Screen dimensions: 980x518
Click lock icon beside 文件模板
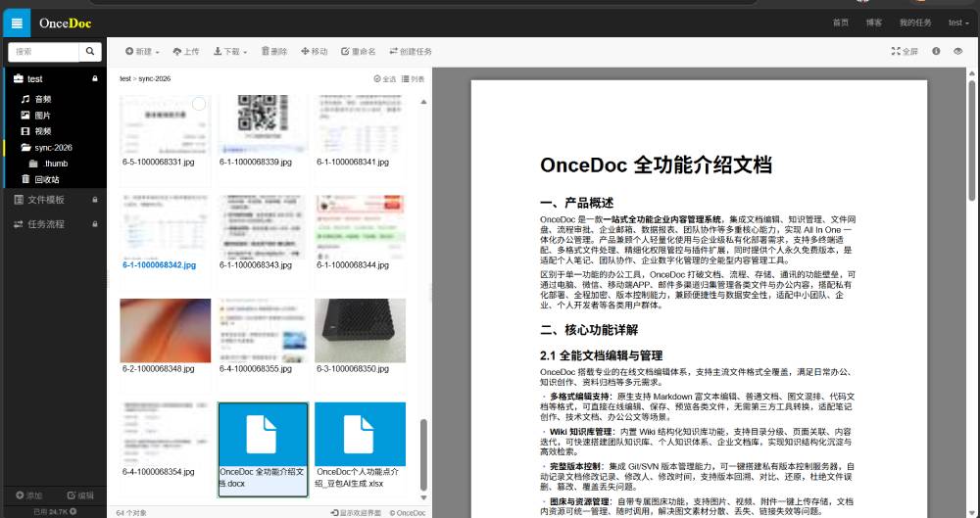coord(95,200)
